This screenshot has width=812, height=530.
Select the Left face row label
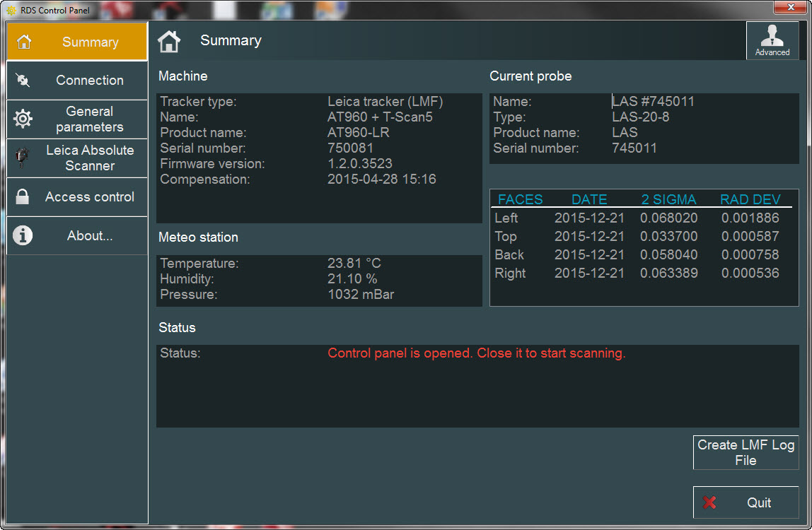pyautogui.click(x=506, y=218)
